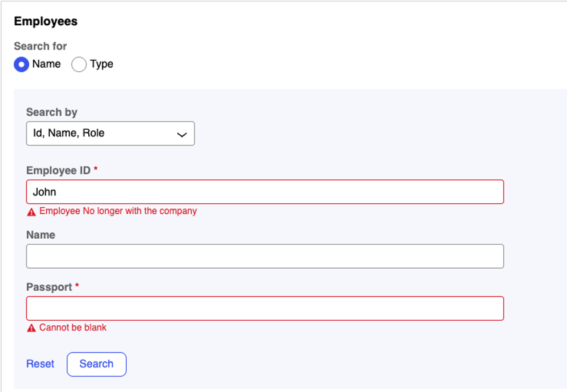Image resolution: width=567 pixels, height=392 pixels.
Task: Click the 'Employee No longer with the company' error
Action: coord(118,211)
